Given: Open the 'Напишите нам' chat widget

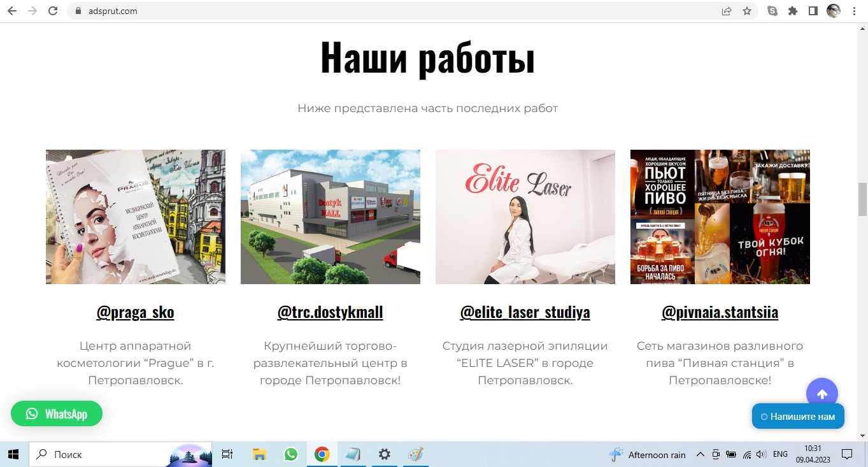Looking at the screenshot, I should (798, 416).
